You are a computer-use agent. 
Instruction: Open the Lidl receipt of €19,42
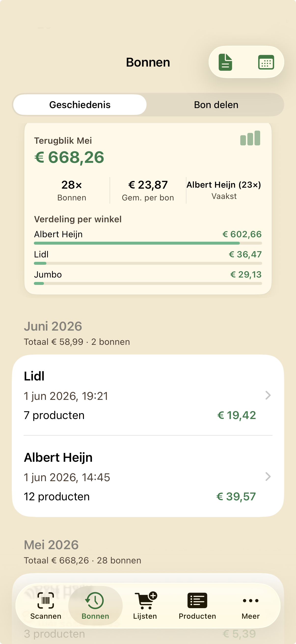click(148, 395)
